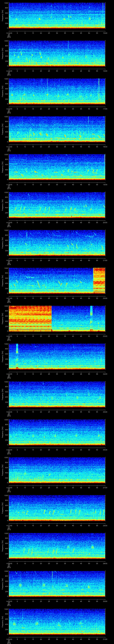Click the 15:00 end time label
Screen dimensions: 114x644
pos(105,33)
